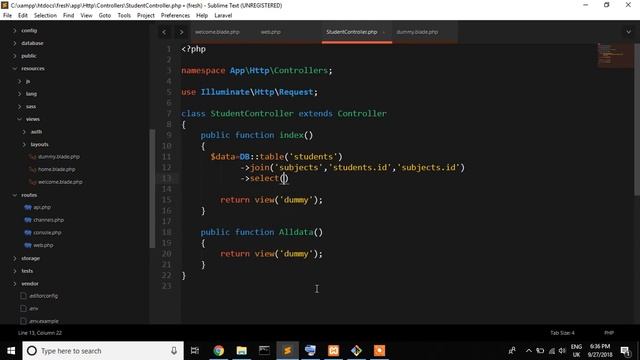The height and width of the screenshot is (360, 640).
Task: Open Google Chrome from taskbar
Action: [x=219, y=351]
